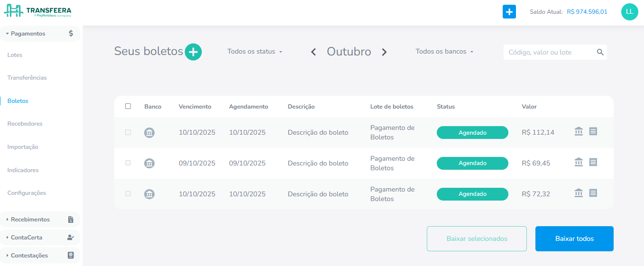Click the green plus icon beside Seus boletos
This screenshot has width=644, height=266.
[x=193, y=52]
